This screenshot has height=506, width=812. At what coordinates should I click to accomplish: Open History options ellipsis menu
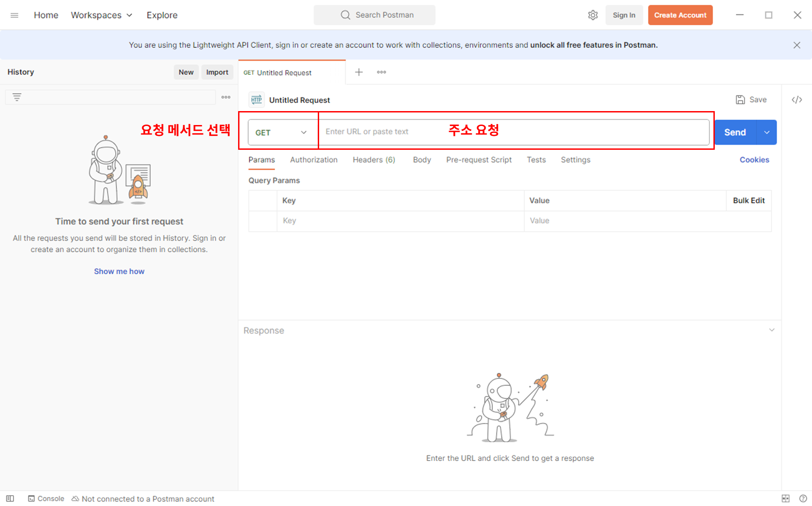tap(226, 97)
